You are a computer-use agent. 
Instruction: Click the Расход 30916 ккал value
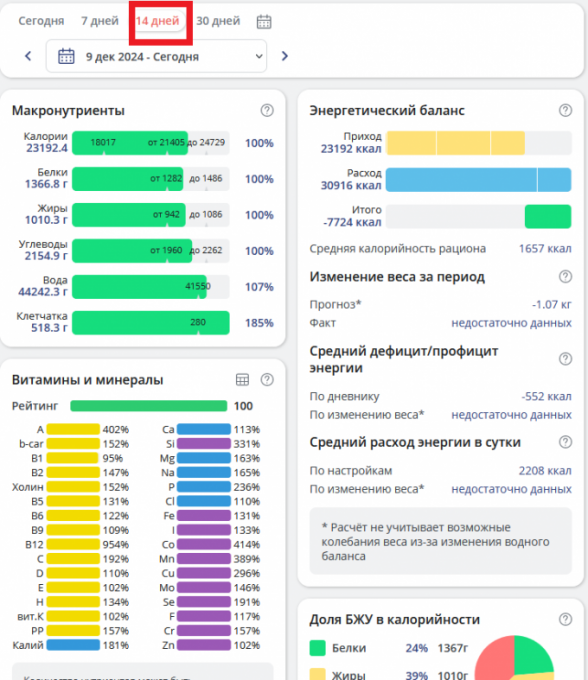point(351,186)
